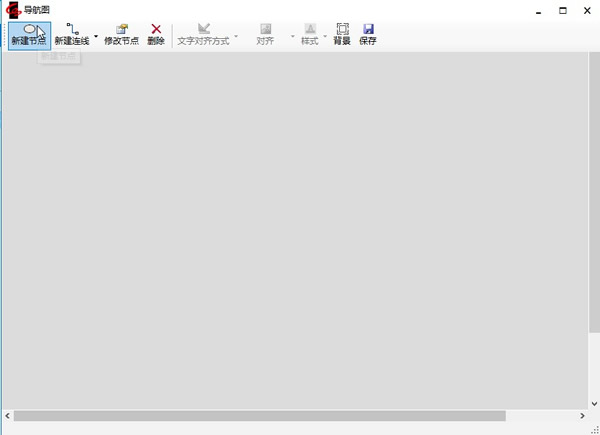600x435 pixels.
Task: Click the 导航图 app icon in title bar
Action: (13, 10)
